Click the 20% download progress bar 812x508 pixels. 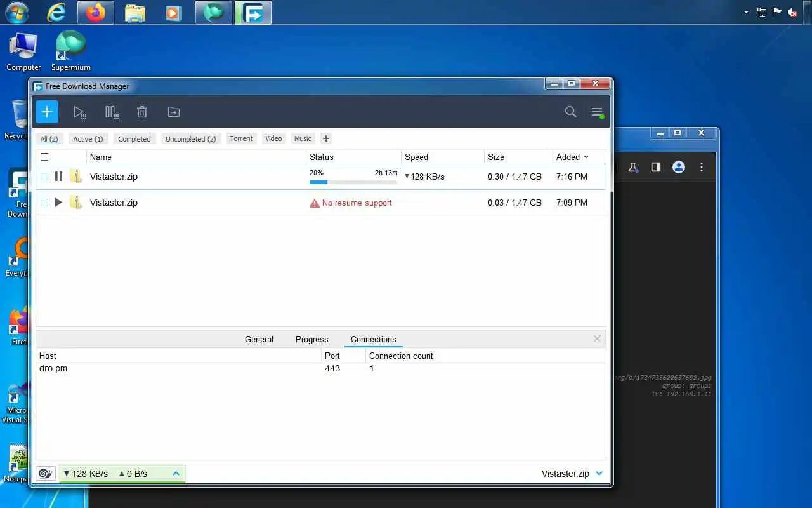[x=353, y=182]
